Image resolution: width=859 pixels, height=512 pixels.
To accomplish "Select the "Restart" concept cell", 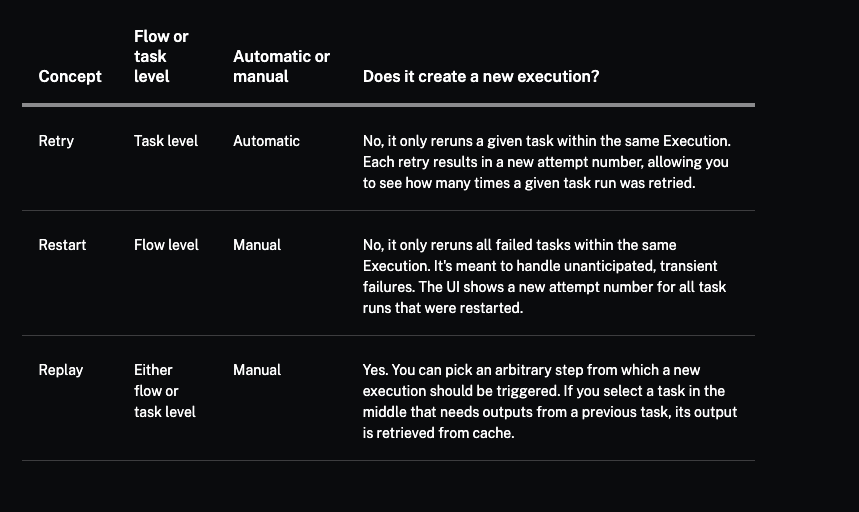I will pyautogui.click(x=62, y=245).
